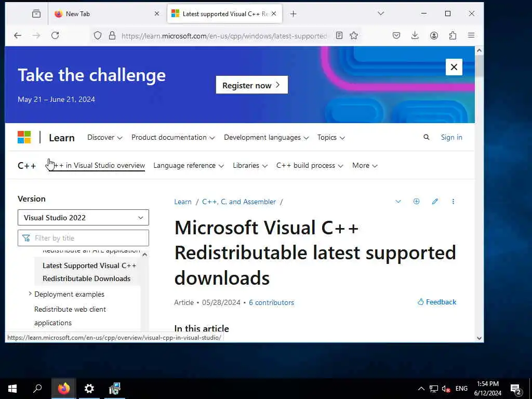Click the site security padlock icon
This screenshot has height=399, width=532.
click(112, 35)
